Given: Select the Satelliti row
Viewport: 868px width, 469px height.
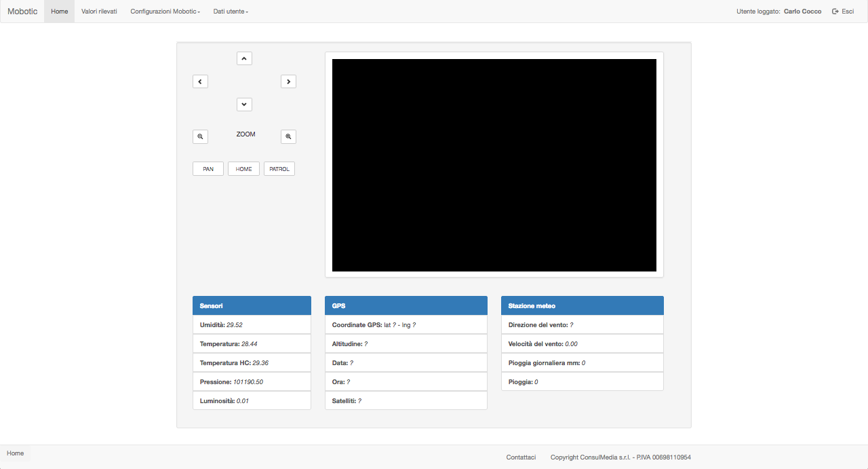Looking at the screenshot, I should click(406, 400).
